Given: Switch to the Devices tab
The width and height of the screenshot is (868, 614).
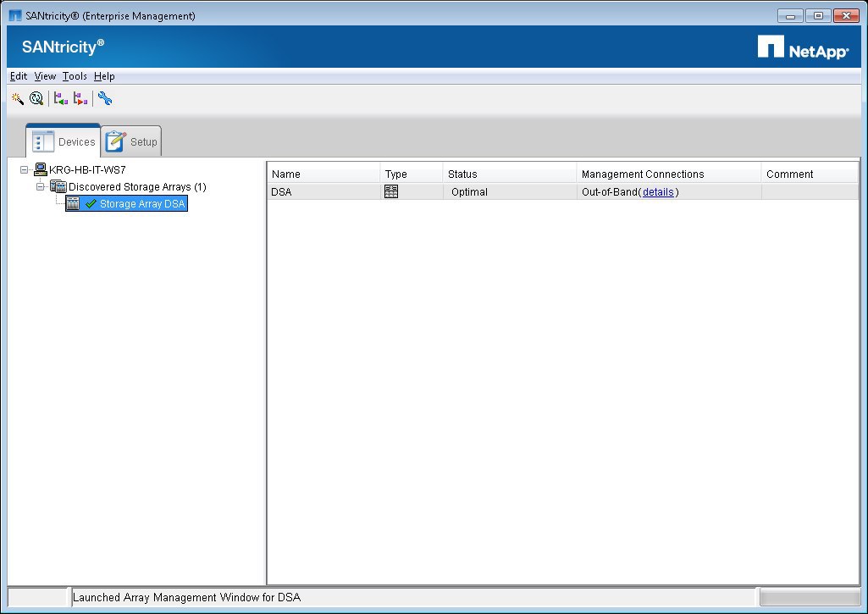Looking at the screenshot, I should click(x=64, y=141).
